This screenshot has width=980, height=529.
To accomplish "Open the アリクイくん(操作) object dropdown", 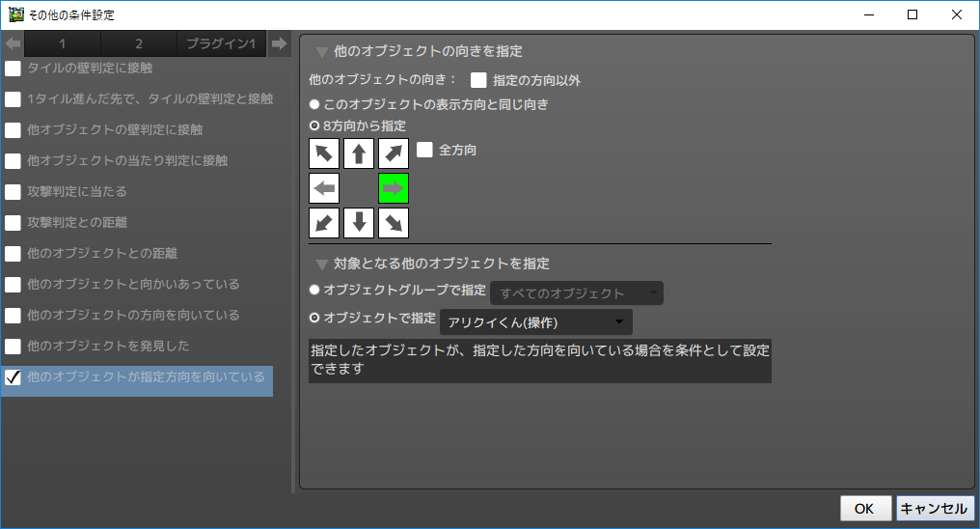I will (536, 322).
